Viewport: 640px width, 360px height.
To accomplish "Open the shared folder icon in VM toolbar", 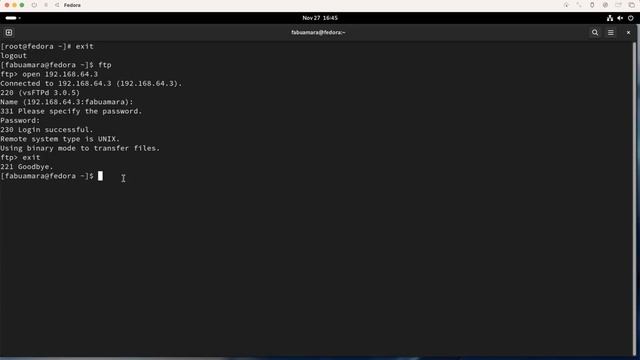I will pos(618,5).
